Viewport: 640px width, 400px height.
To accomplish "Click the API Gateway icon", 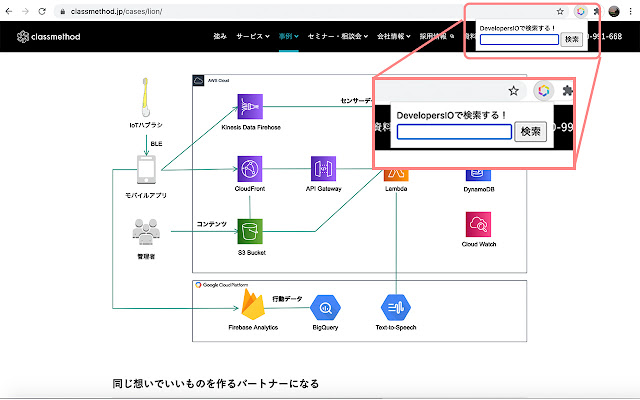I will coord(323,169).
